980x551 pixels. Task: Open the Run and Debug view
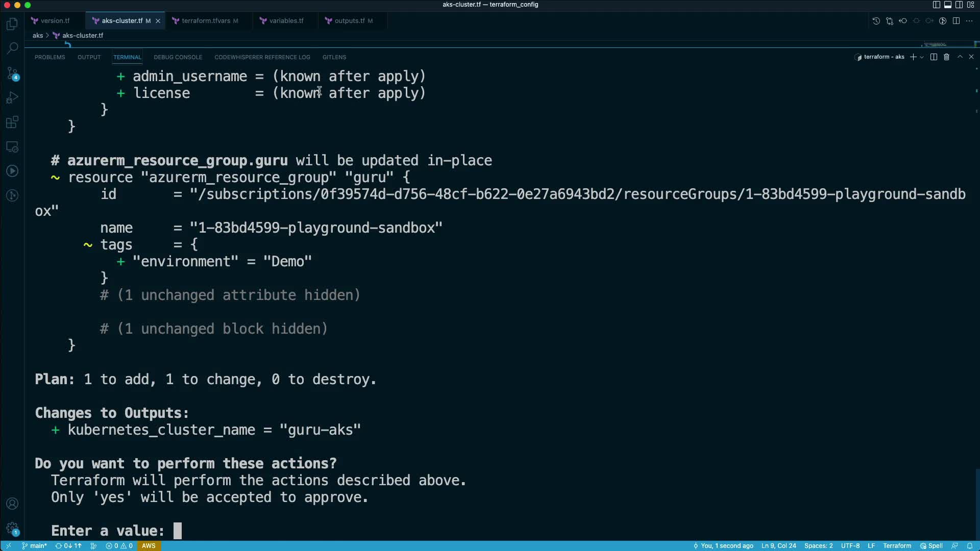(x=12, y=97)
